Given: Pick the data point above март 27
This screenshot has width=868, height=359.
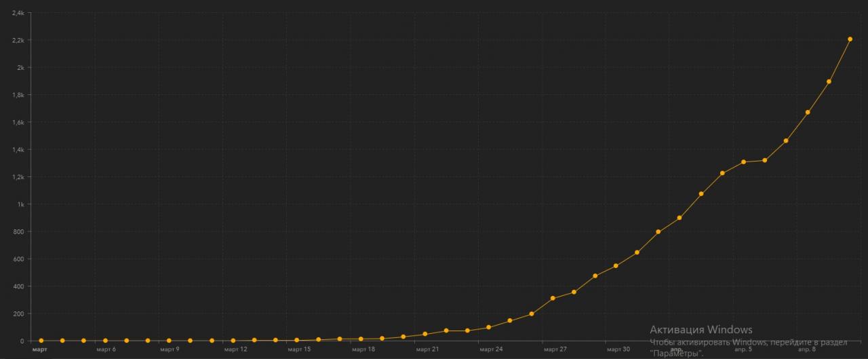Looking at the screenshot, I should (x=553, y=299).
